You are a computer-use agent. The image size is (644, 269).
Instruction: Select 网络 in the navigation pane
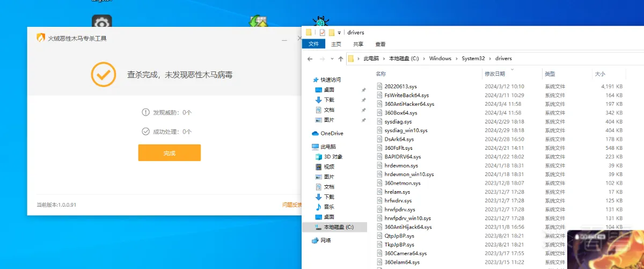(326, 241)
